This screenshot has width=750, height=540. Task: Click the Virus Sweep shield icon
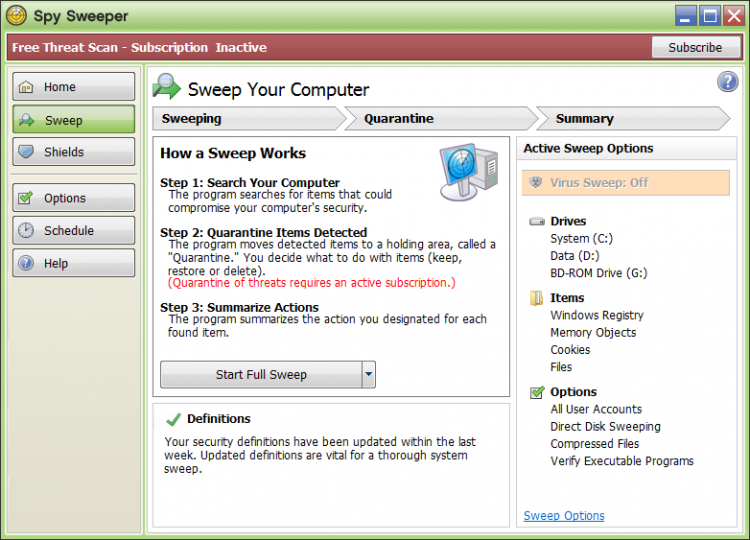(x=536, y=182)
